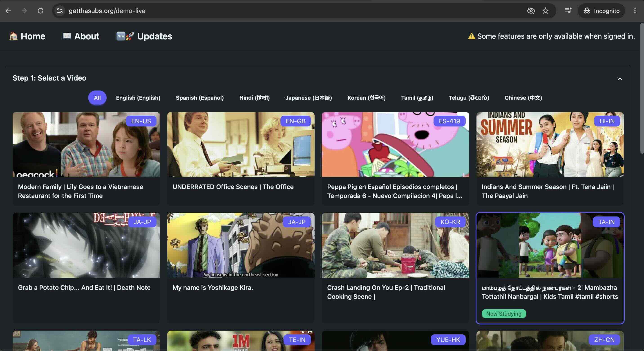Image resolution: width=644 pixels, height=351 pixels.
Task: Open the Updates page link
Action: 144,36
